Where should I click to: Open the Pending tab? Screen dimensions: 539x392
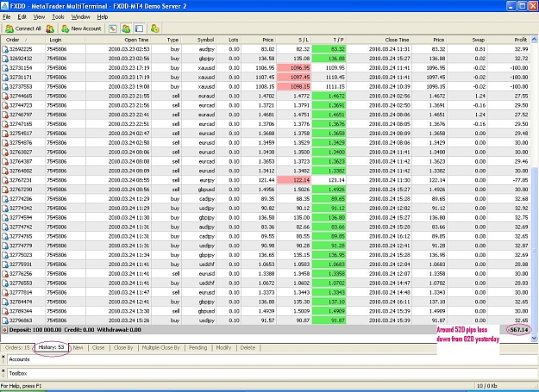[x=197, y=348]
